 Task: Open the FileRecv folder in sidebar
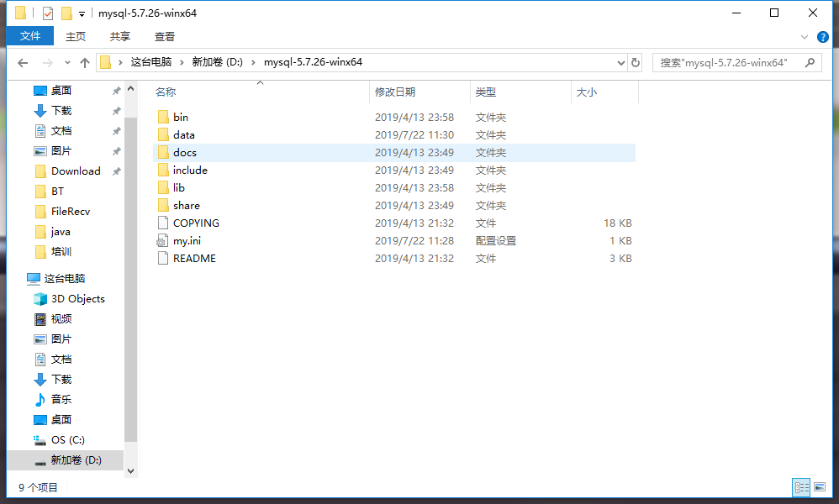click(x=70, y=212)
